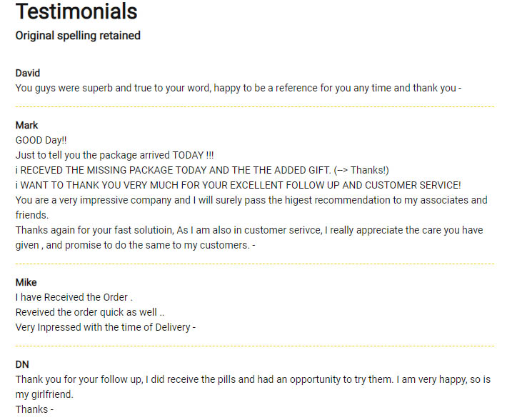Select the name DN
This screenshot has height=420, width=532.
[x=22, y=364]
